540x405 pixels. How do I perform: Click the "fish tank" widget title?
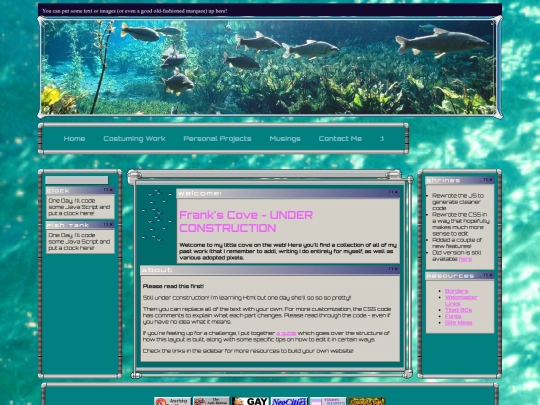point(68,225)
